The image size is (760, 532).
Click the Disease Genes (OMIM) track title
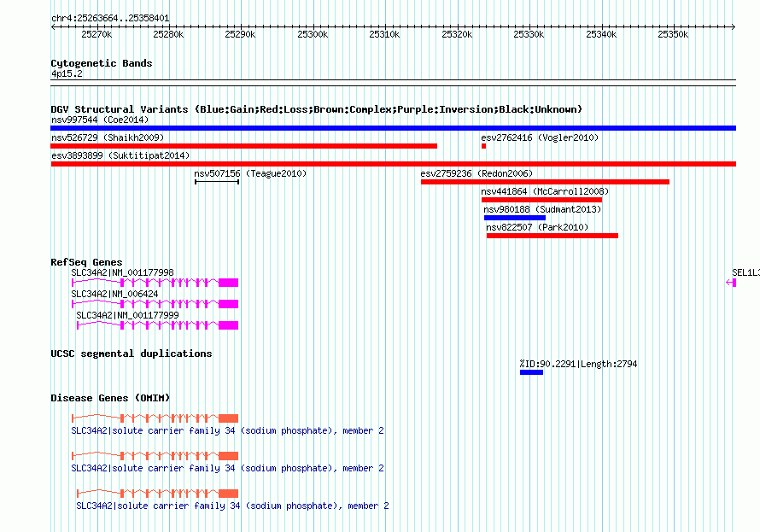(x=110, y=398)
